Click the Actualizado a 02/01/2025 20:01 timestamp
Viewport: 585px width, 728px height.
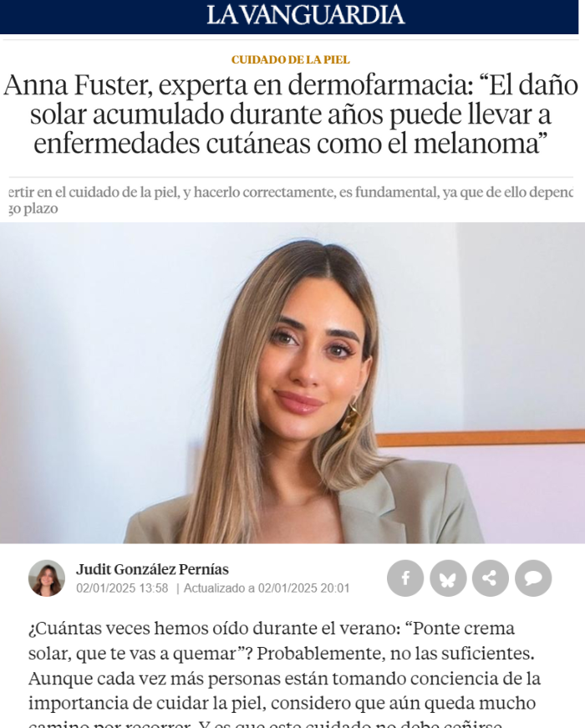pos(267,588)
